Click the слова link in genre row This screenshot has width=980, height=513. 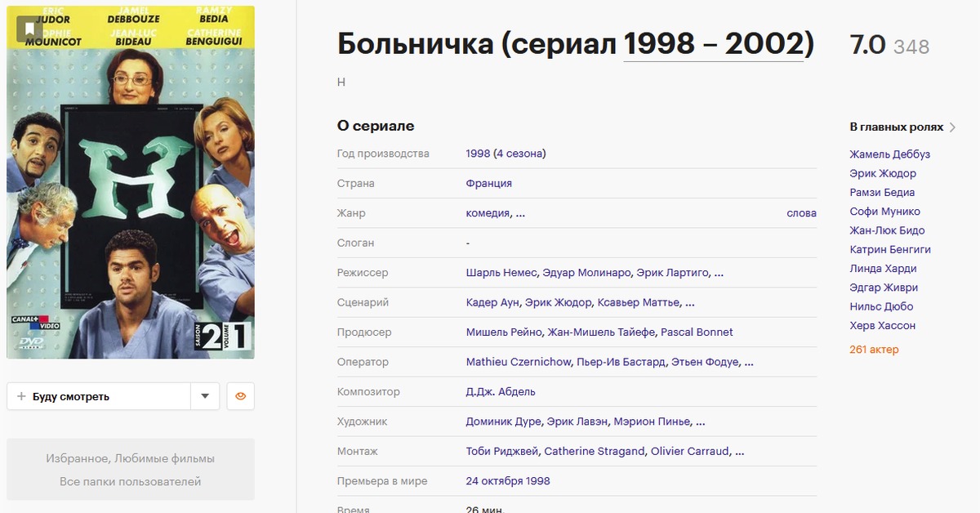click(x=801, y=213)
